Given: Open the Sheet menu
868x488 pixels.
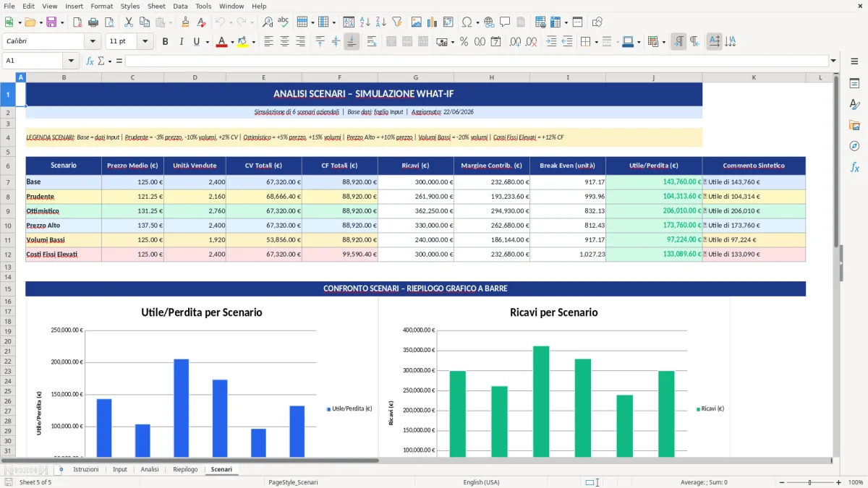Looking at the screenshot, I should [x=156, y=6].
